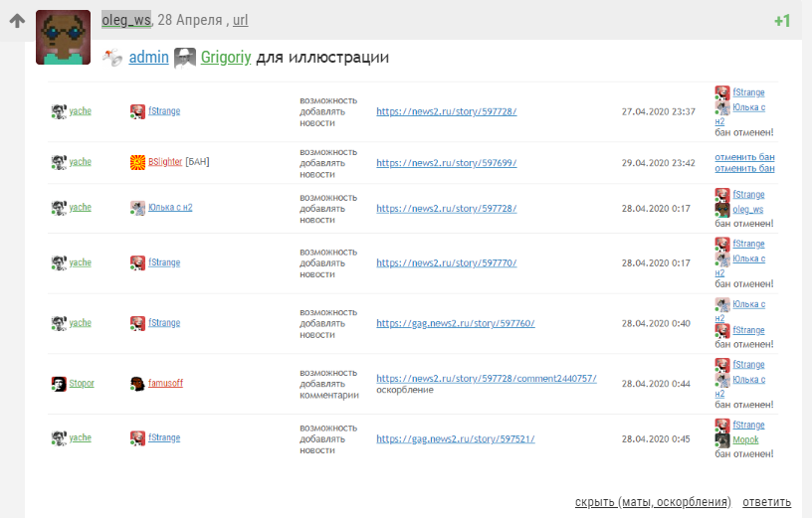Image resolution: width=812 pixels, height=518 pixels.
Task: Click the upvote arrow icon
Action: pos(17,21)
